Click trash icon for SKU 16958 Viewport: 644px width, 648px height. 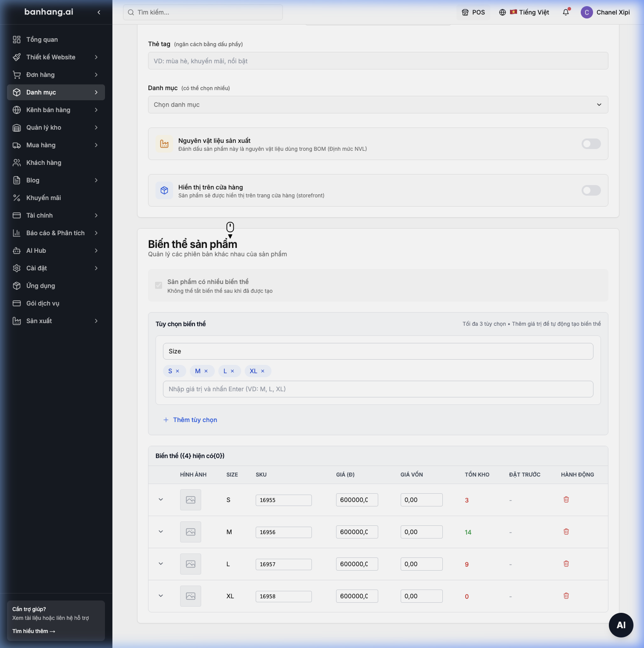(x=566, y=596)
